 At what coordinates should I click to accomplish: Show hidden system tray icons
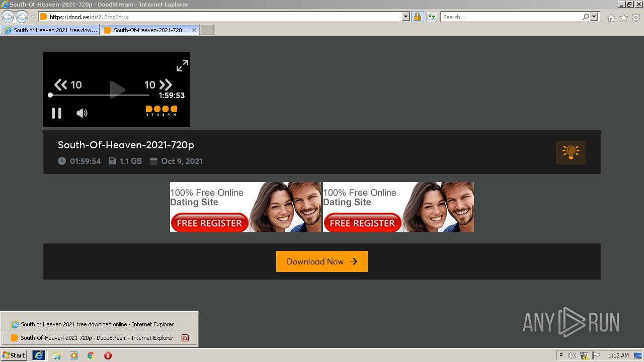coord(561,355)
